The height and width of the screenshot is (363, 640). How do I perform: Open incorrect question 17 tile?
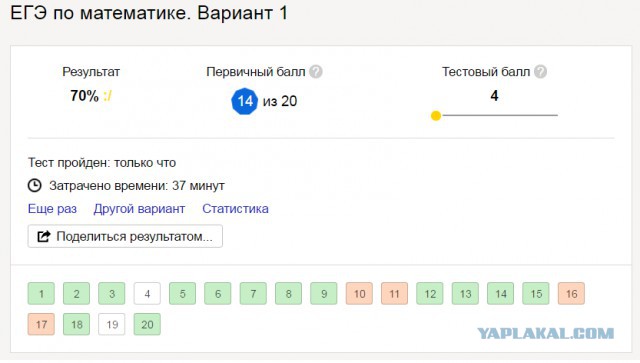click(x=41, y=324)
